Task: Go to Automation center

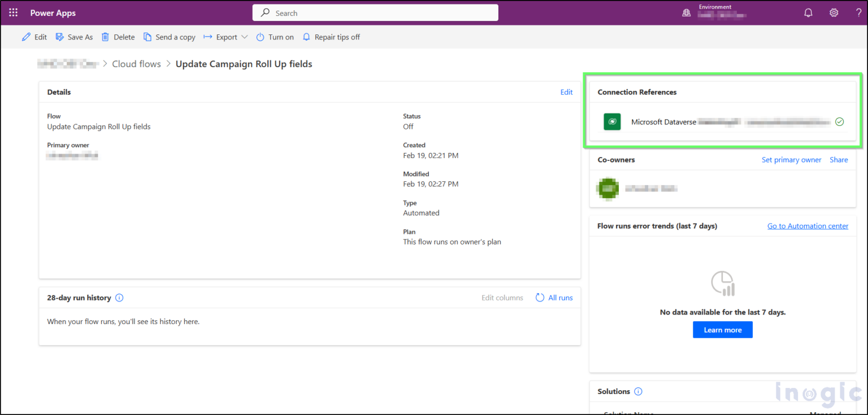Action: [808, 225]
